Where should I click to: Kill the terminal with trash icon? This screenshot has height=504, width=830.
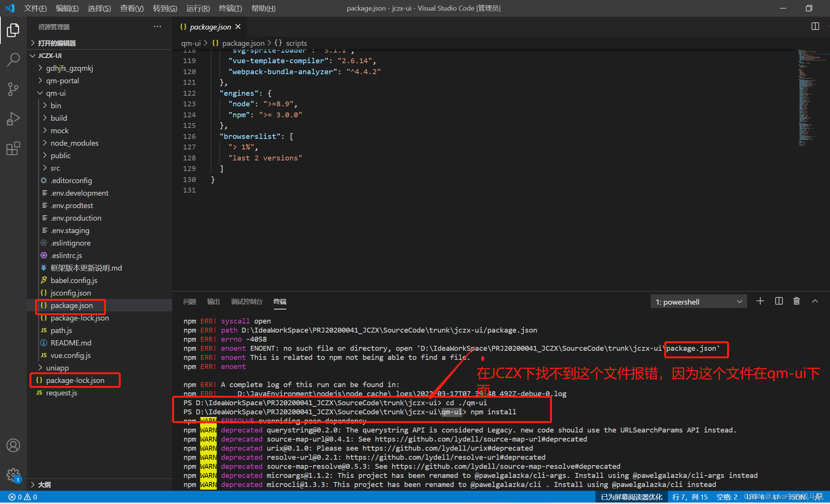click(x=796, y=301)
